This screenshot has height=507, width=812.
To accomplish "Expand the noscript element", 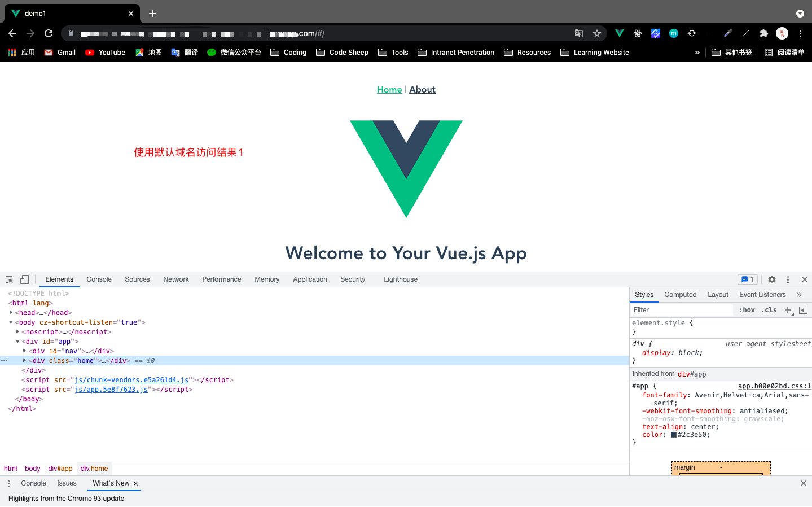I will point(17,331).
